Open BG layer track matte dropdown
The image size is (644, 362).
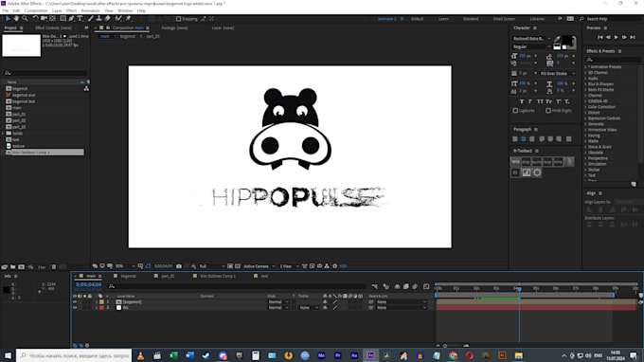(309, 308)
